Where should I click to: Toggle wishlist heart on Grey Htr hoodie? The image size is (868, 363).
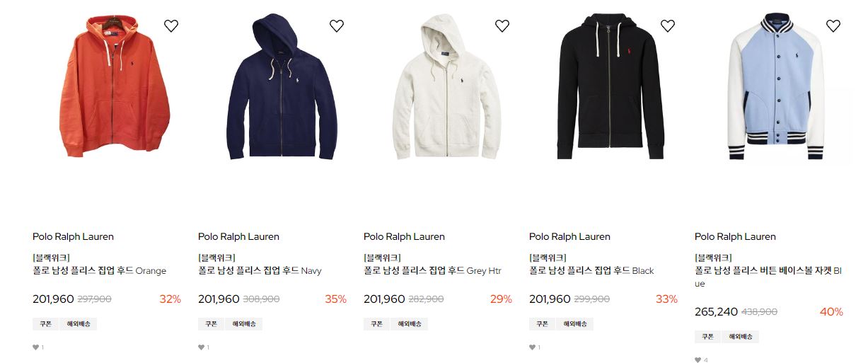tap(502, 26)
